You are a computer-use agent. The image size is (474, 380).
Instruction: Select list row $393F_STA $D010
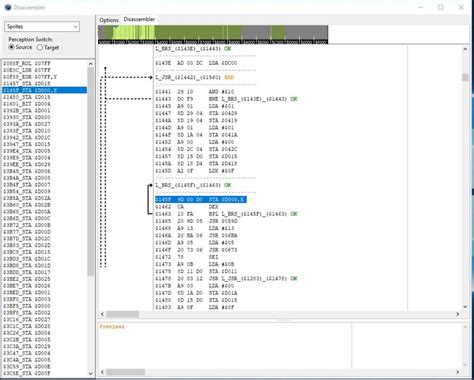45,131
